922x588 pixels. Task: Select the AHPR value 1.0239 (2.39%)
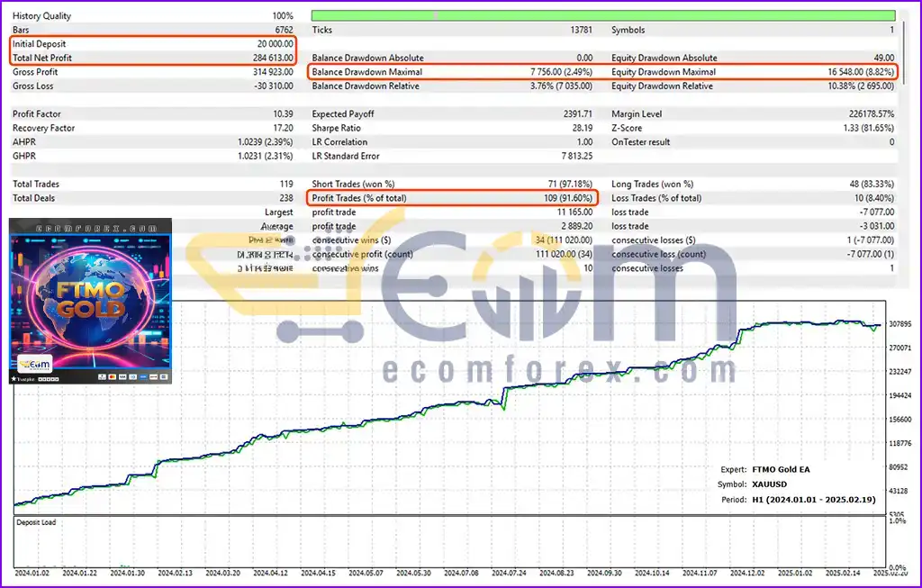pos(266,142)
